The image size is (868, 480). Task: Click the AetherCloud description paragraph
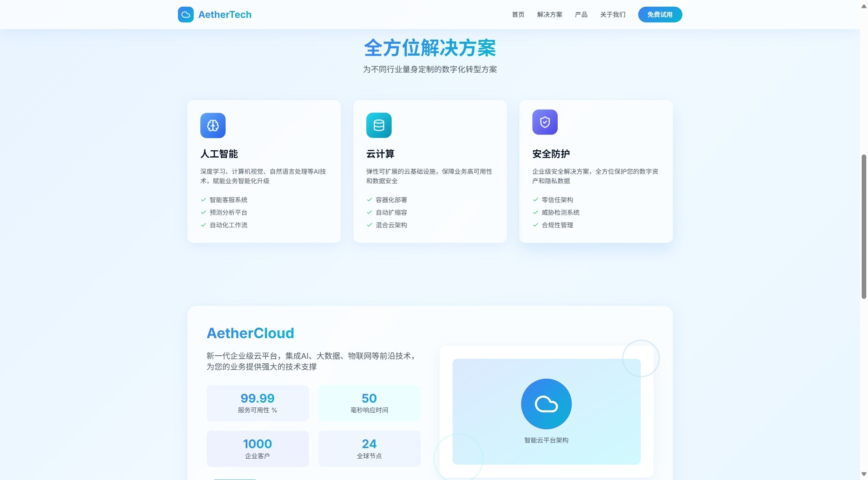click(x=311, y=361)
